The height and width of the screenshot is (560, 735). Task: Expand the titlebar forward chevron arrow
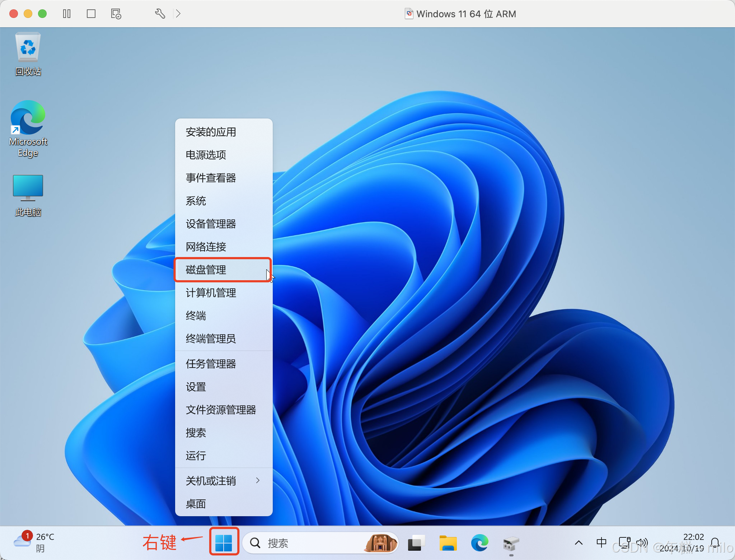[178, 14]
